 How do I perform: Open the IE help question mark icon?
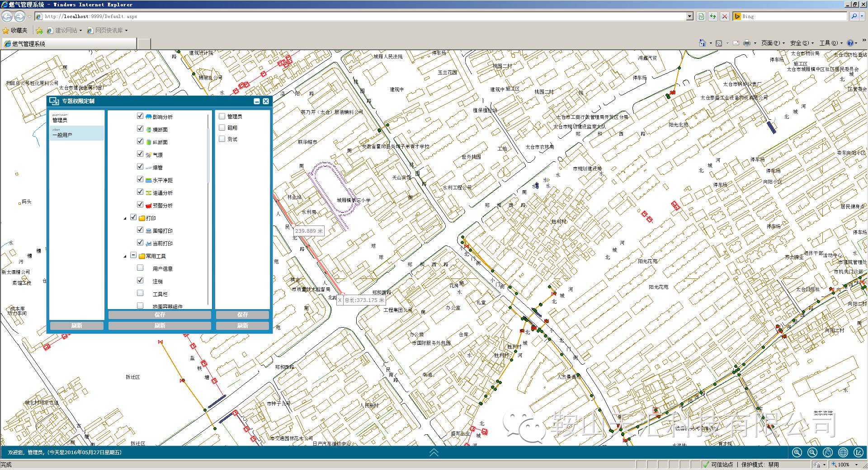pyautogui.click(x=850, y=43)
